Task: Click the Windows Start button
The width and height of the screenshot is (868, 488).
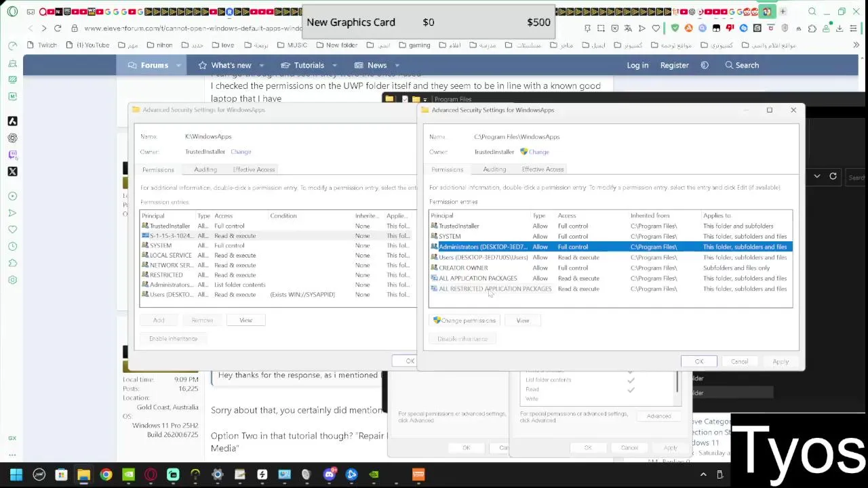Action: tap(16, 474)
